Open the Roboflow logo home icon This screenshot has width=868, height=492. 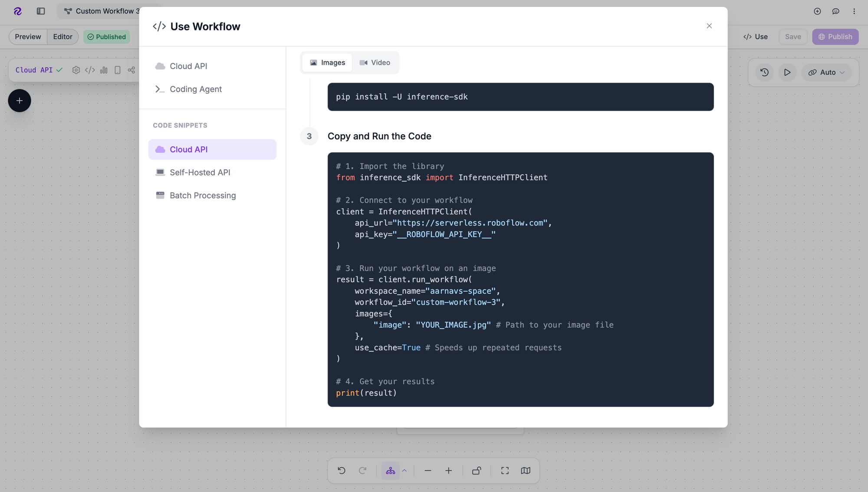[18, 11]
